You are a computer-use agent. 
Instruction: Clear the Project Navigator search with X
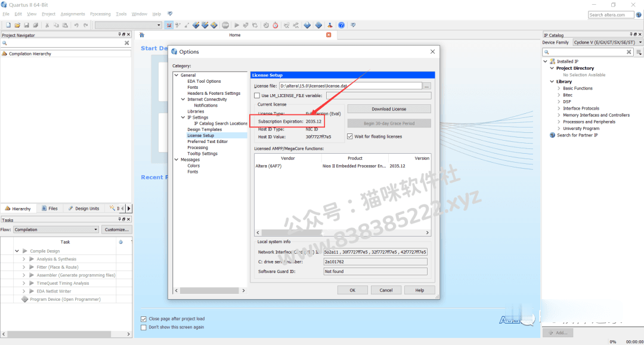click(x=126, y=43)
